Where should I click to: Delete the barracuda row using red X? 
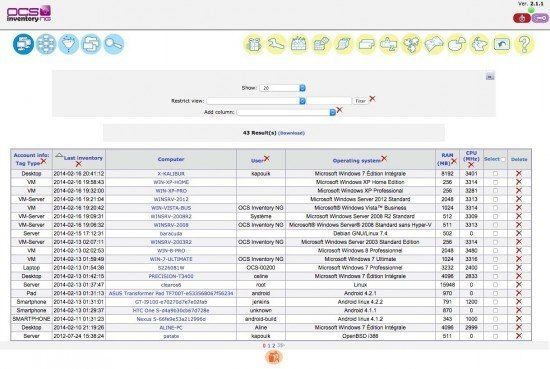click(x=519, y=233)
